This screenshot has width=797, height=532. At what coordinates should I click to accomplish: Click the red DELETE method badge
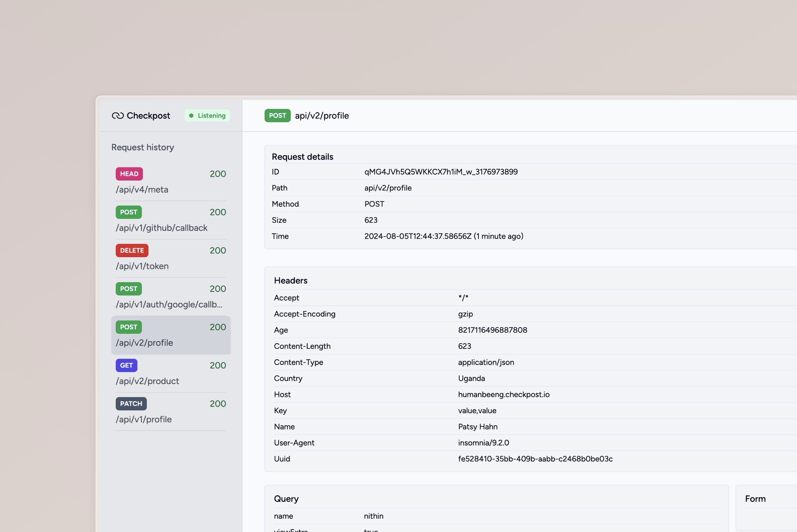pos(132,250)
